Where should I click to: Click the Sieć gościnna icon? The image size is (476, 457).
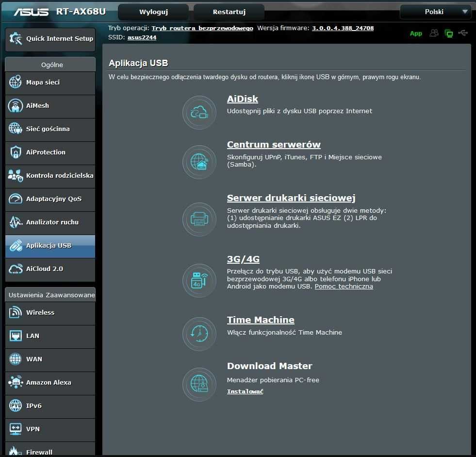[15, 129]
